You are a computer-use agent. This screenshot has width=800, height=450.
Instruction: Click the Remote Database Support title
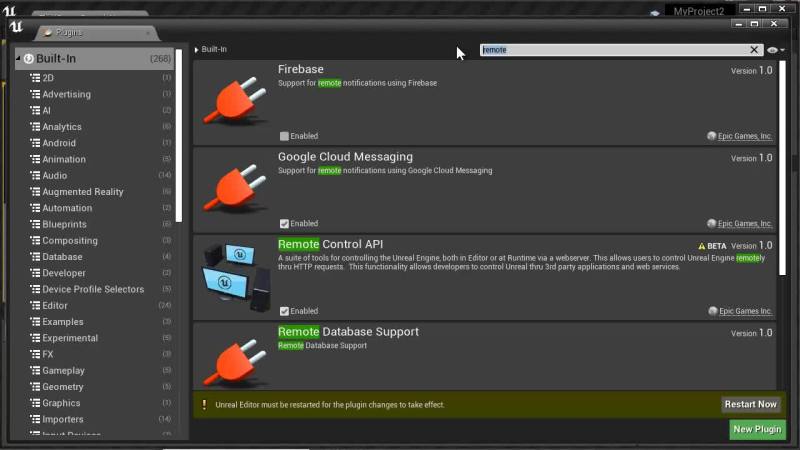coord(348,332)
